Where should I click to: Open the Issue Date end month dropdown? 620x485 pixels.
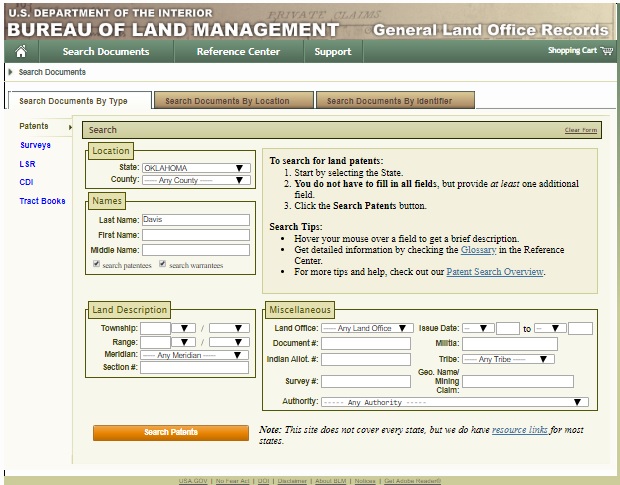[550, 328]
